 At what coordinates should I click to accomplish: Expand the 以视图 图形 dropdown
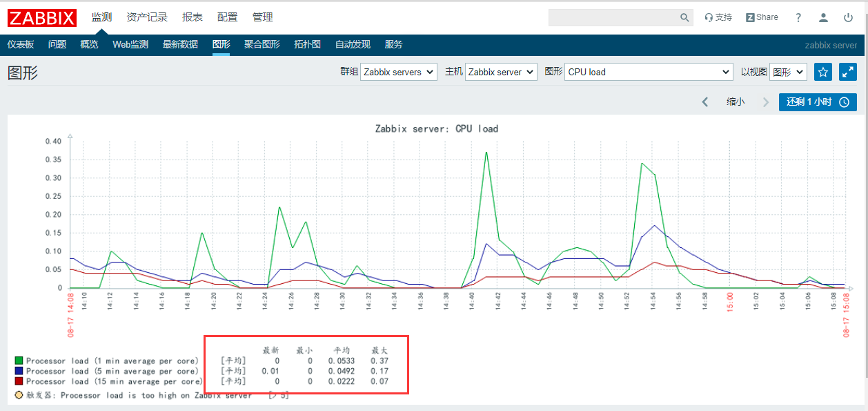pyautogui.click(x=788, y=72)
